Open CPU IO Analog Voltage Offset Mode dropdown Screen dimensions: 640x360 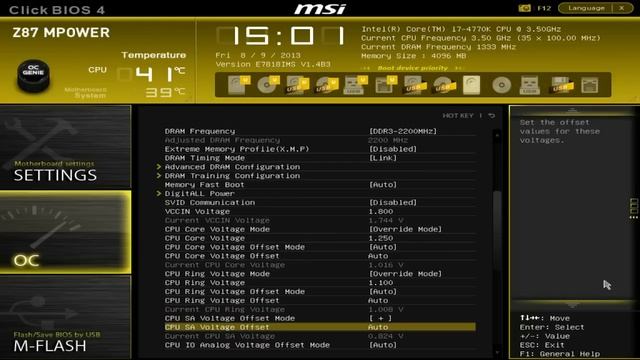click(x=382, y=345)
